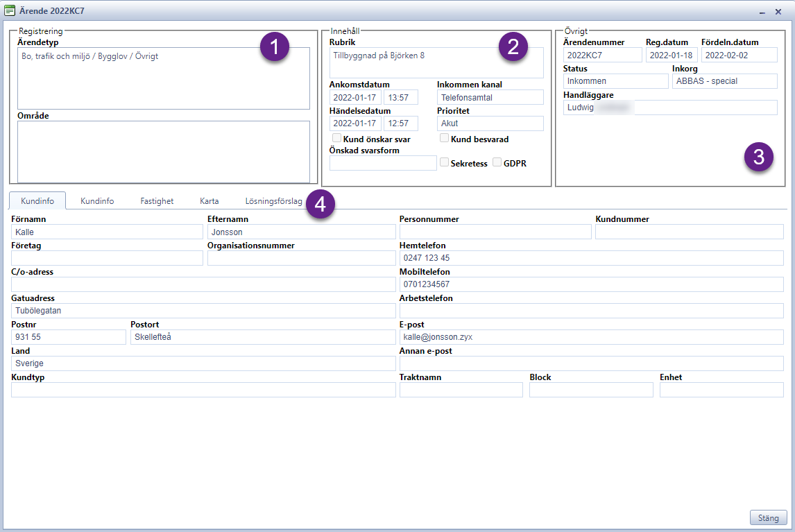Toggle the Sekretess checkbox

tap(444, 162)
